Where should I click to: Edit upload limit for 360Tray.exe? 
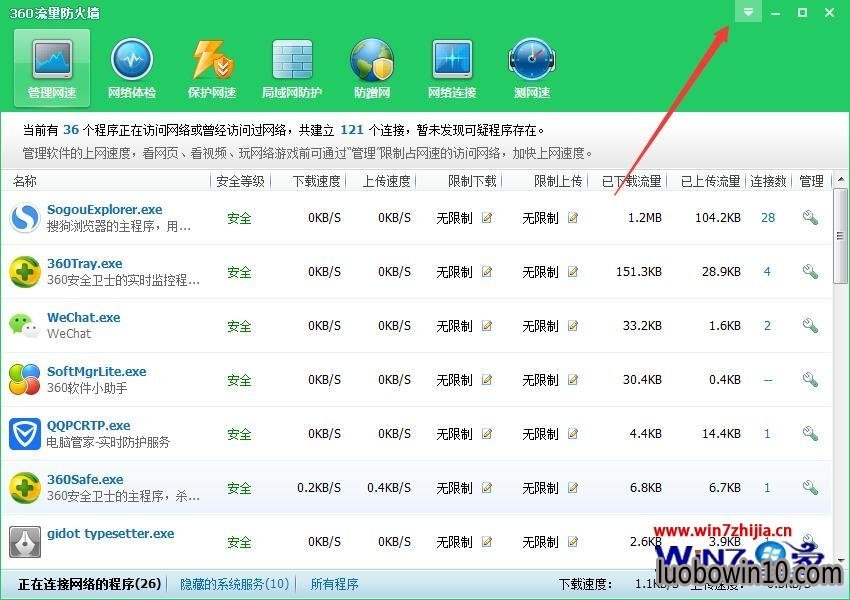click(572, 272)
